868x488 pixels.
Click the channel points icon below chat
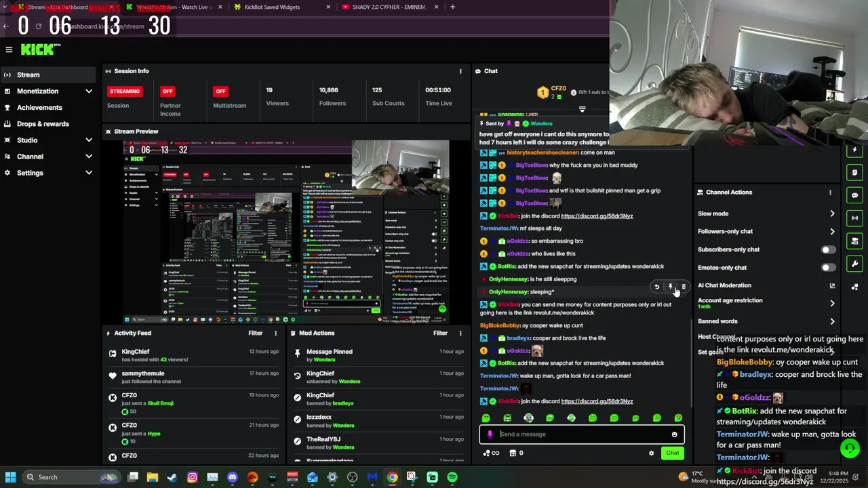488,453
